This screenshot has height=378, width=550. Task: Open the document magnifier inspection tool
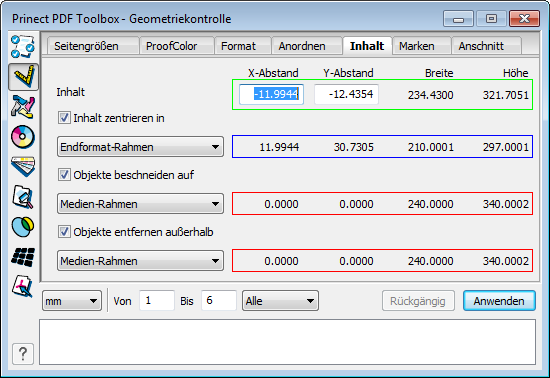[23, 197]
